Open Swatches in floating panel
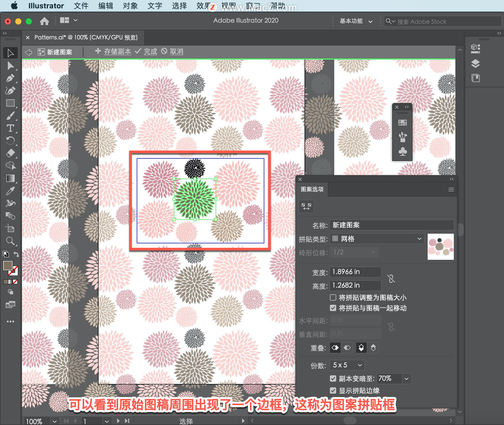 (x=402, y=123)
